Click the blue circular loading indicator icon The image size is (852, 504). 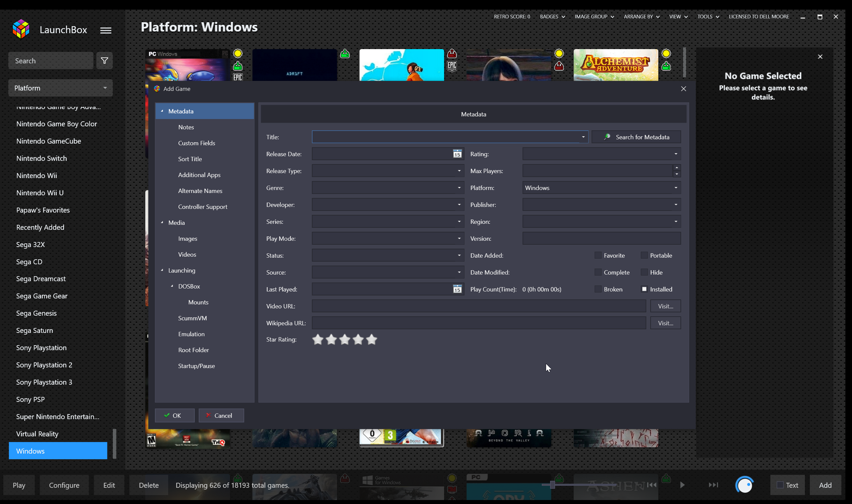pos(745,485)
